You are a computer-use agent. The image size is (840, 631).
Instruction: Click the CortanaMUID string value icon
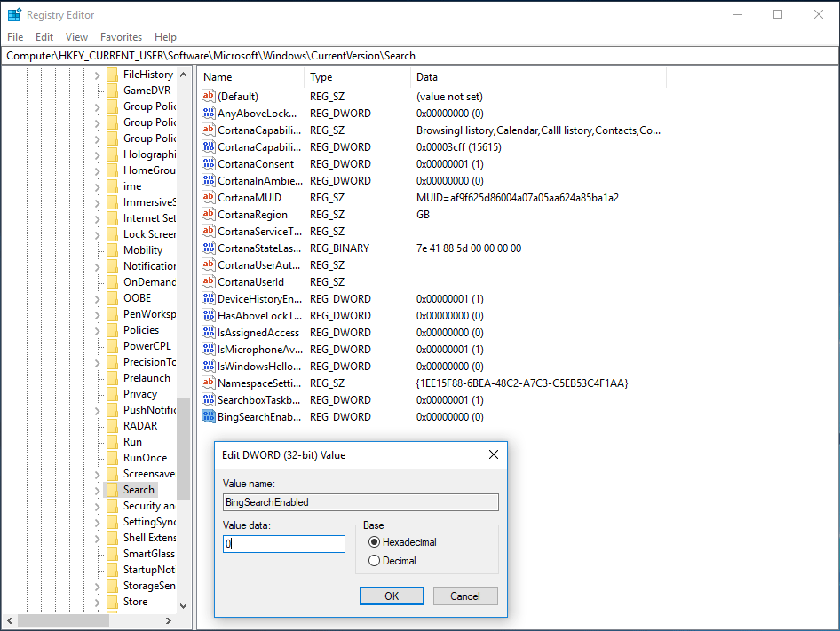click(209, 198)
